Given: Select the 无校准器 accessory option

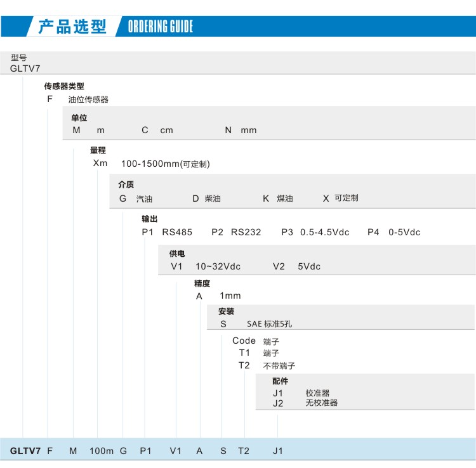Looking at the screenshot, I should pos(322,403).
